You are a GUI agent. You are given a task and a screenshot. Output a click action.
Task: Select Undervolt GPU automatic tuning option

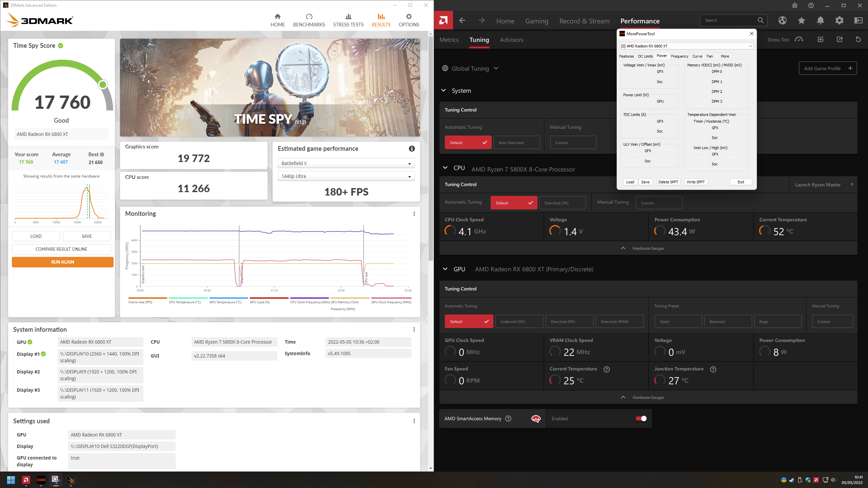coord(519,321)
